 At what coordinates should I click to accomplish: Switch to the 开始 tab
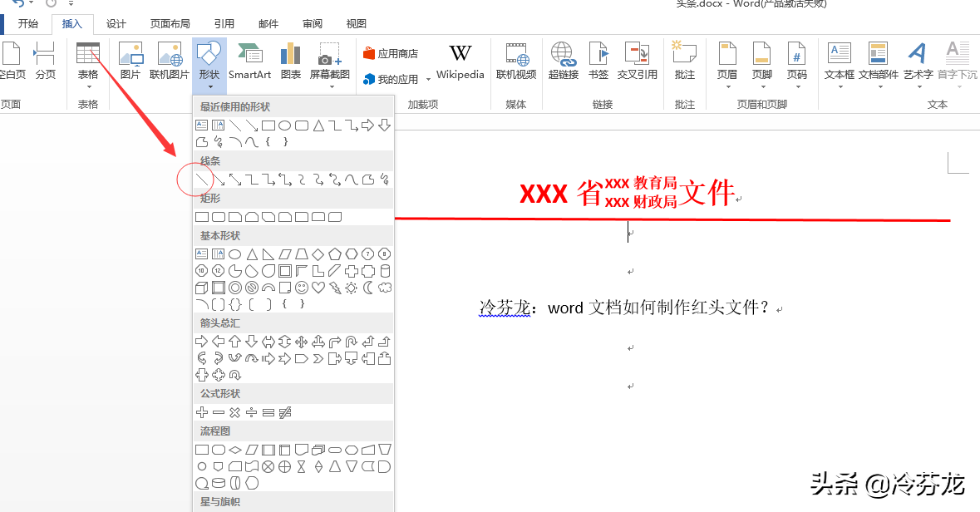28,24
